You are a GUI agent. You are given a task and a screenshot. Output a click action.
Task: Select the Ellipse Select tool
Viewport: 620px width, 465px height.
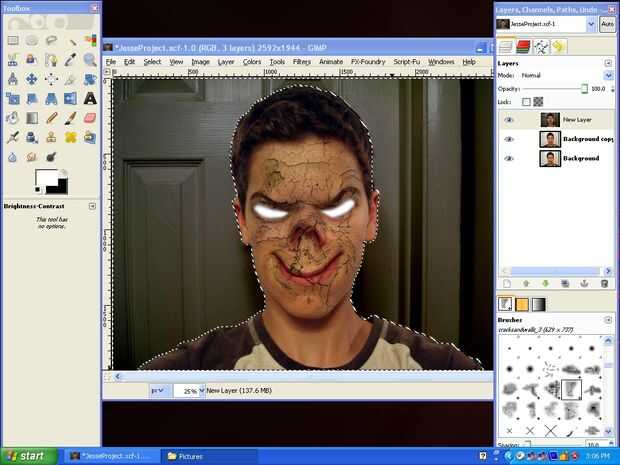pos(32,40)
